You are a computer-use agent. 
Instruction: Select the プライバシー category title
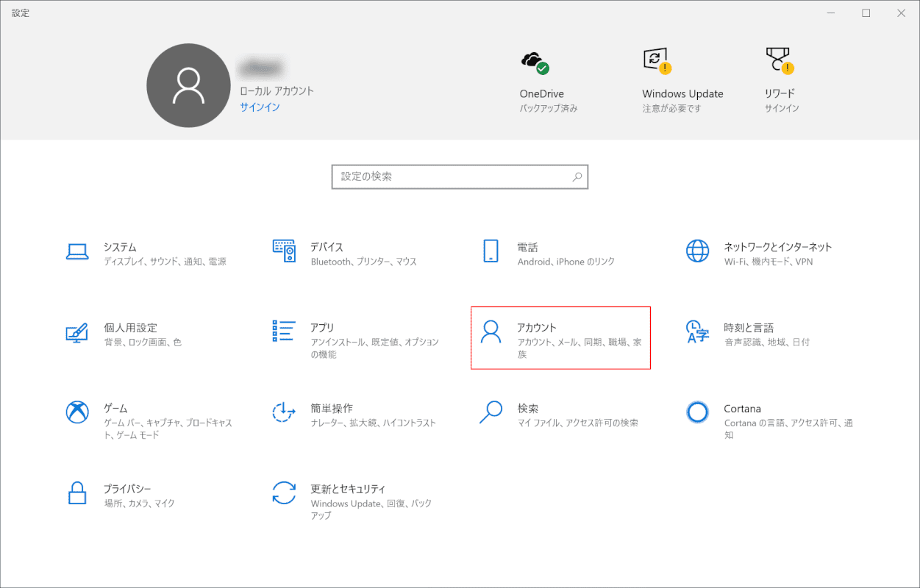127,489
